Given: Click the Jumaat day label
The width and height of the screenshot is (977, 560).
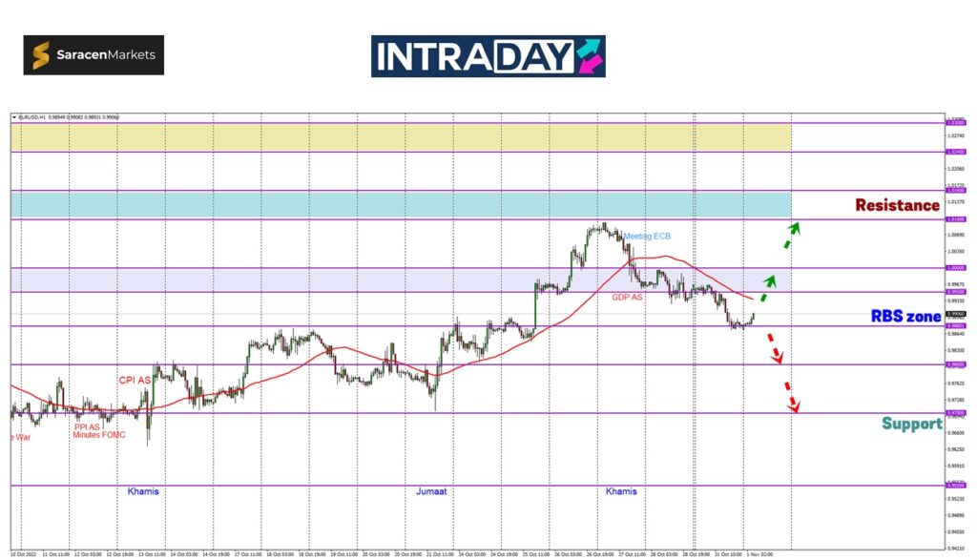Looking at the screenshot, I should [431, 491].
